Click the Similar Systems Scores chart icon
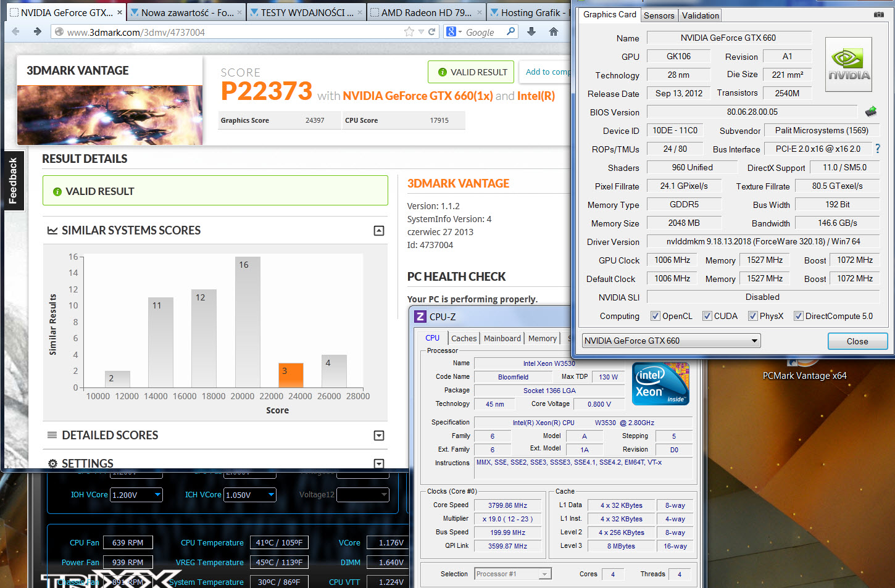 [52, 231]
